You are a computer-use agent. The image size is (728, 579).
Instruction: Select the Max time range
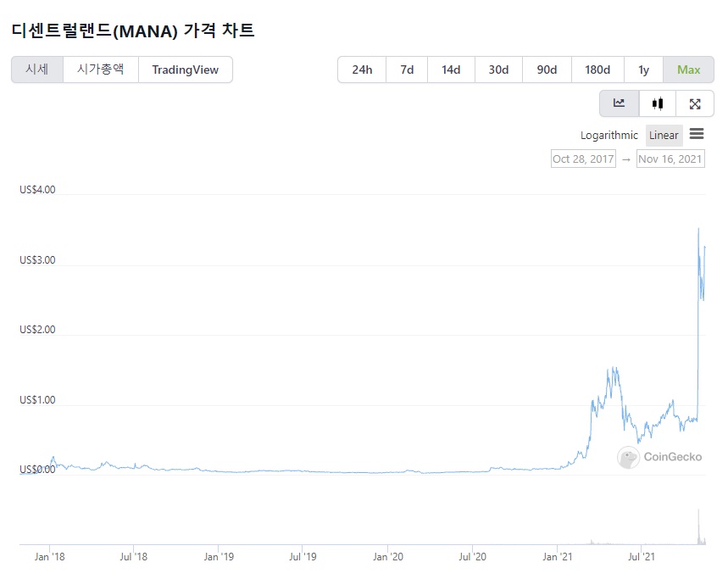[688, 70]
